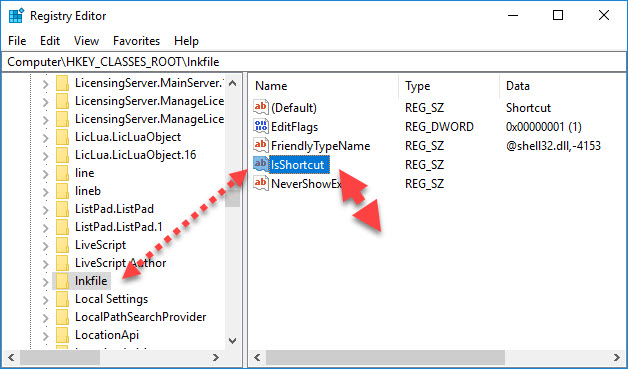This screenshot has height=369, width=628.
Task: Open the File menu
Action: coord(17,41)
